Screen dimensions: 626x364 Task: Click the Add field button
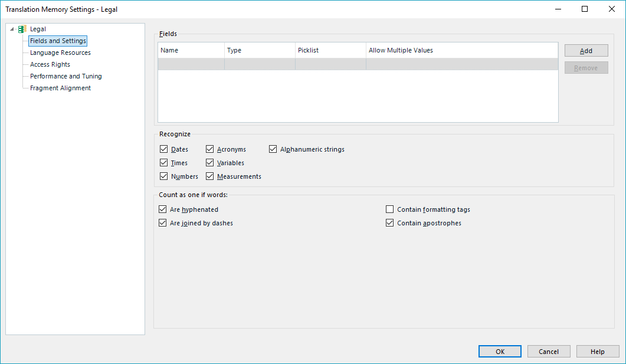(586, 51)
